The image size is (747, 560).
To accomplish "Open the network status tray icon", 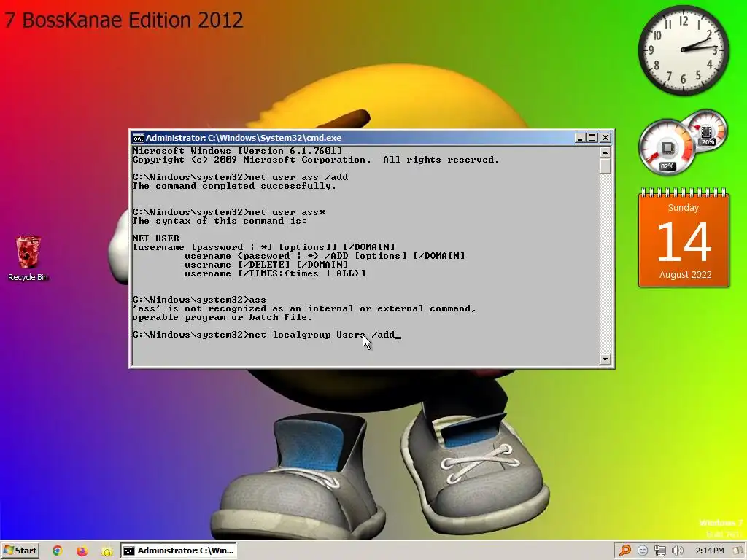I will [659, 551].
